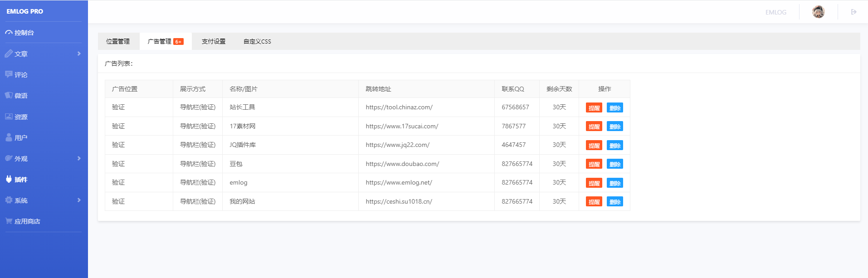The width and height of the screenshot is (868, 278).
Task: Click the 文章 pencil icon
Action: coord(9,54)
